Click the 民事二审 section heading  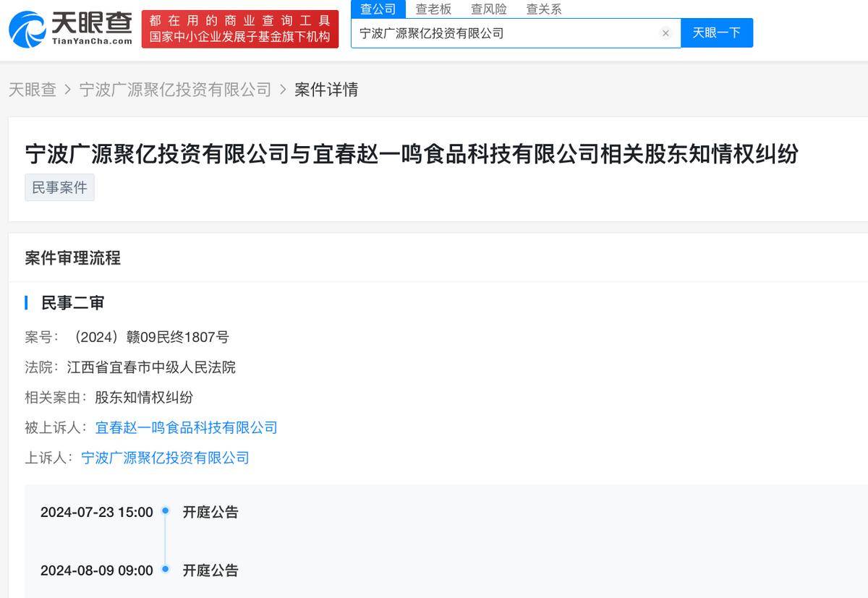pos(72,303)
